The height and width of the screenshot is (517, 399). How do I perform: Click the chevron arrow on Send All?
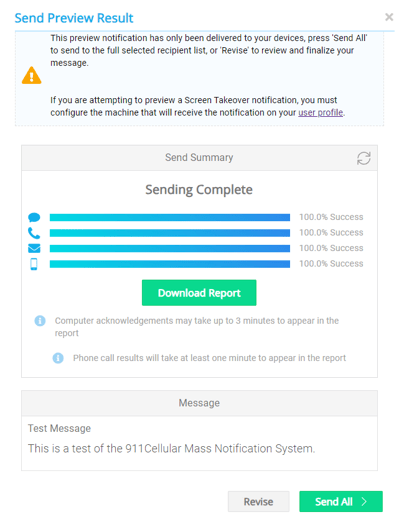pos(364,501)
